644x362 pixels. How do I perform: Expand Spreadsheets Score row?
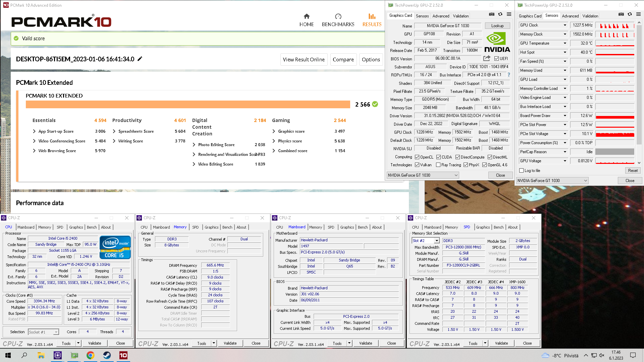click(x=114, y=131)
